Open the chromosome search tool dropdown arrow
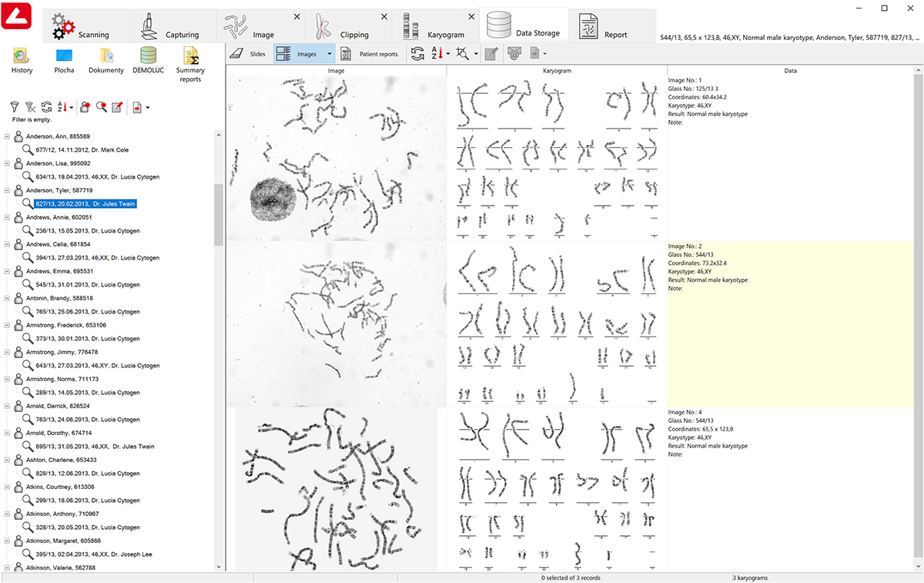 click(475, 54)
